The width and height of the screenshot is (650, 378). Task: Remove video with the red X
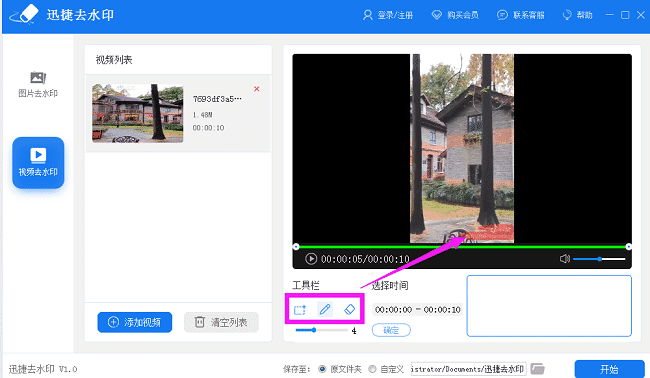pyautogui.click(x=257, y=89)
